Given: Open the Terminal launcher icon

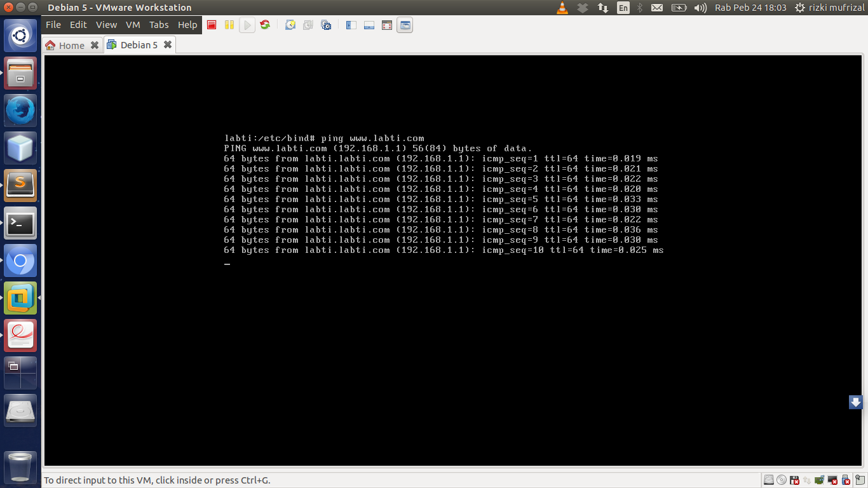Looking at the screenshot, I should coord(20,223).
